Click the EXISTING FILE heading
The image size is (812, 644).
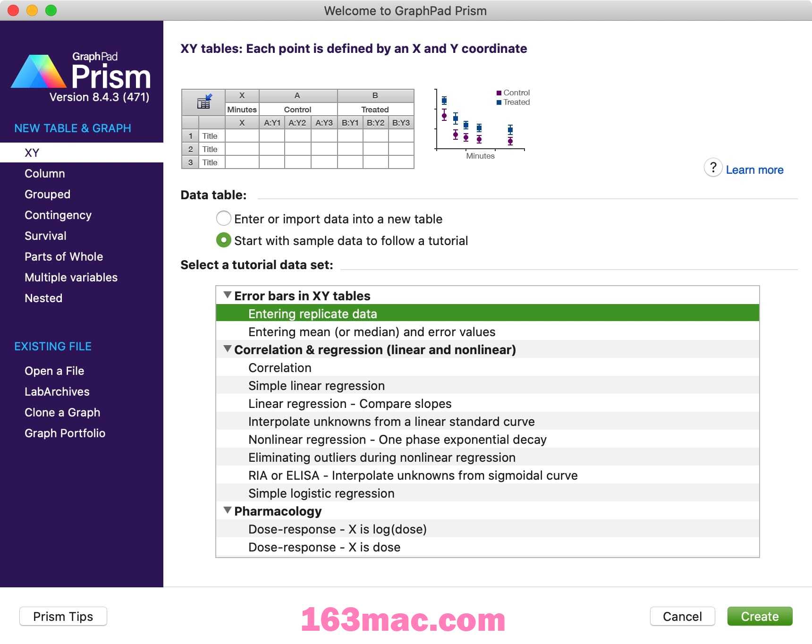click(x=53, y=346)
